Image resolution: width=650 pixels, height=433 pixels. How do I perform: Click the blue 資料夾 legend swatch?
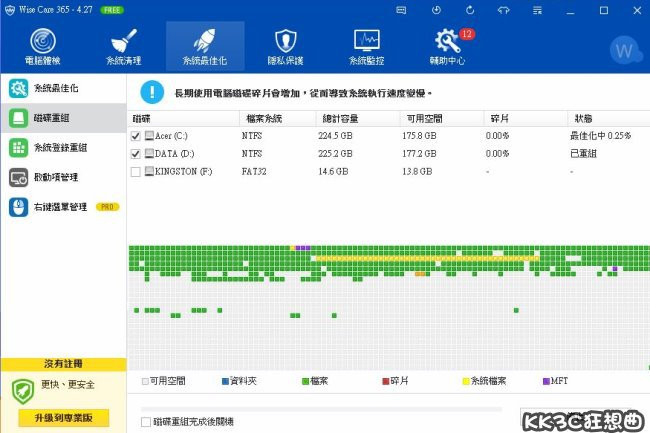(226, 381)
